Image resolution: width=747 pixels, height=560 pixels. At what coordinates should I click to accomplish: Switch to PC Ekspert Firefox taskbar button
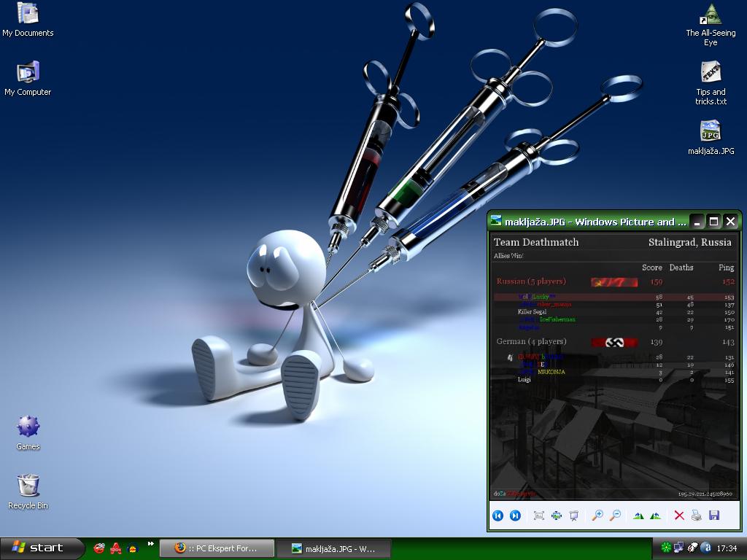[217, 548]
